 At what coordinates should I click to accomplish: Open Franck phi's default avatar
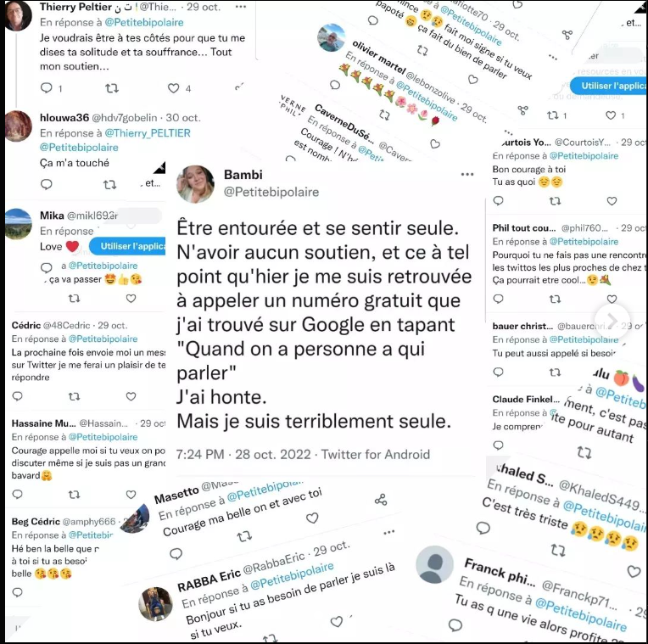pos(434,564)
